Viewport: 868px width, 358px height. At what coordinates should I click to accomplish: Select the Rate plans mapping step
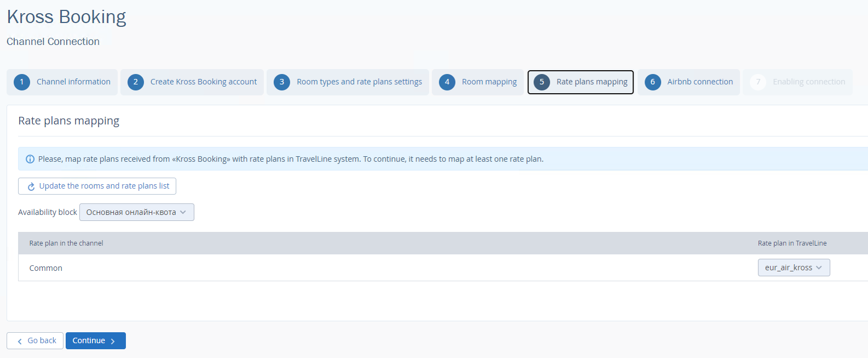(580, 82)
